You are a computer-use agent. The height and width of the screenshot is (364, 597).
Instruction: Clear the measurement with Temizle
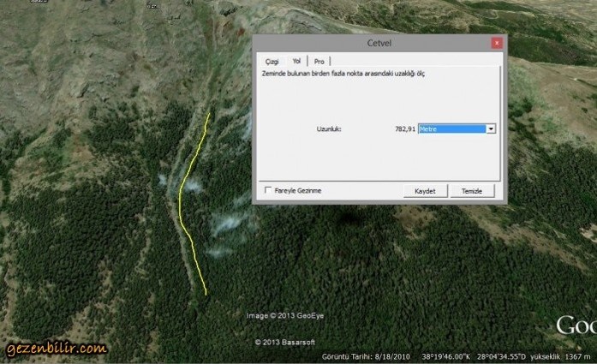pyautogui.click(x=472, y=191)
